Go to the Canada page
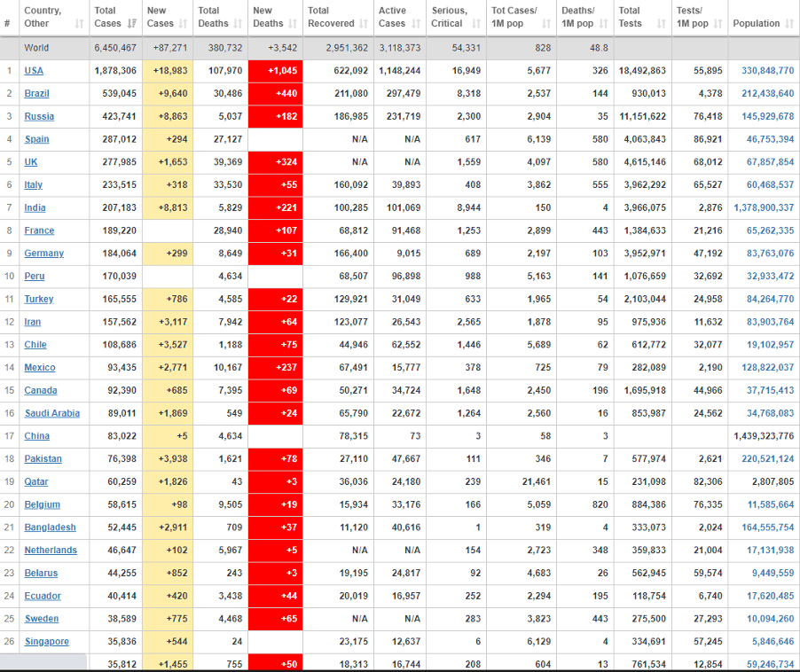This screenshot has height=672, width=800. click(41, 391)
